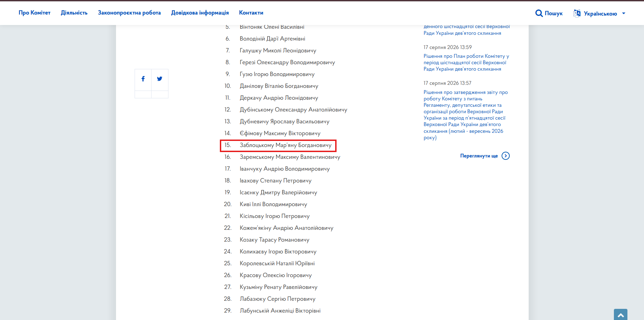Image resolution: width=644 pixels, height=320 pixels.
Task: Click the name Герезі Олександру Володимировичу
Action: [287, 62]
